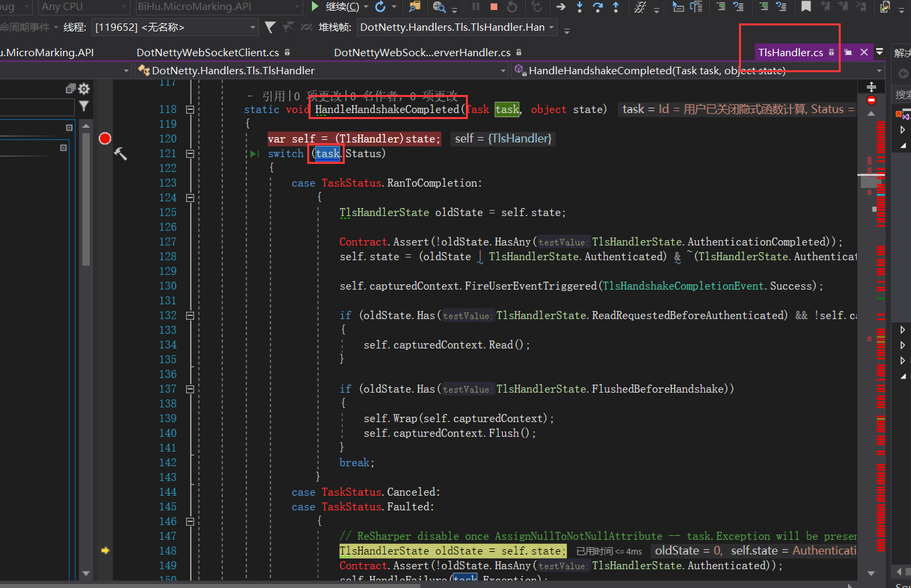The height and width of the screenshot is (588, 911).
Task: Step Over the current line
Action: tap(598, 7)
